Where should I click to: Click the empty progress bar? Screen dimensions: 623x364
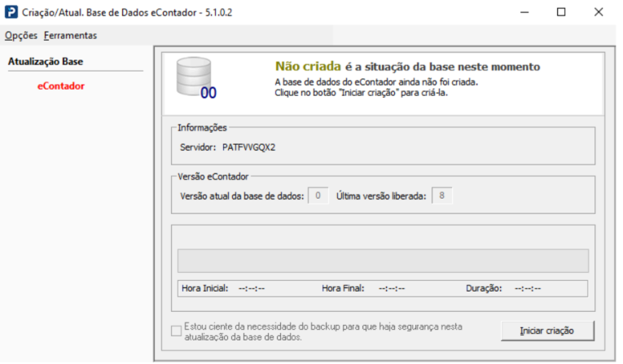click(383, 261)
